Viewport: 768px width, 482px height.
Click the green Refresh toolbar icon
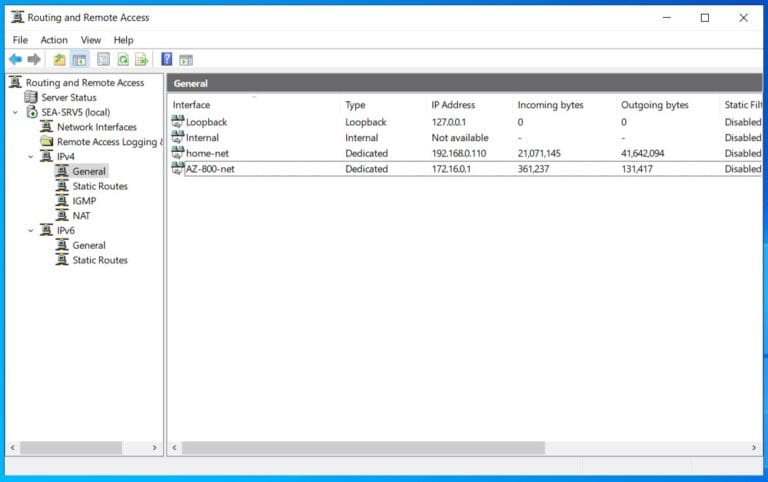point(123,60)
